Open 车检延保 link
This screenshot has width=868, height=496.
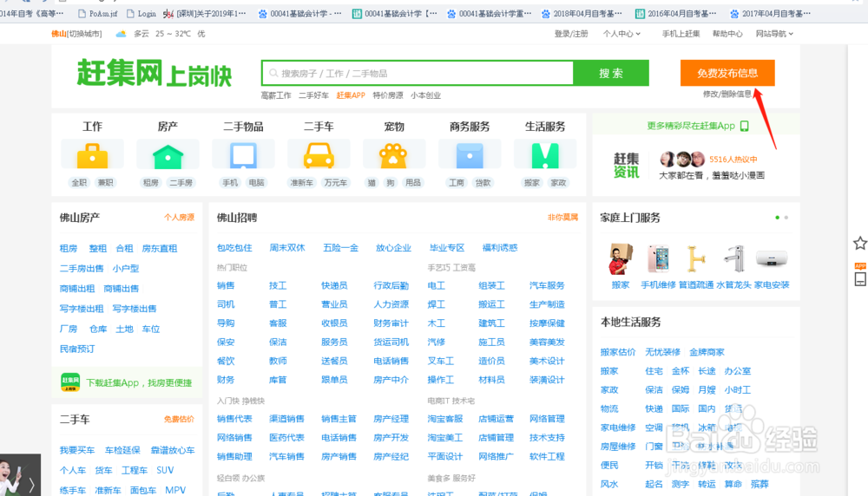[122, 450]
